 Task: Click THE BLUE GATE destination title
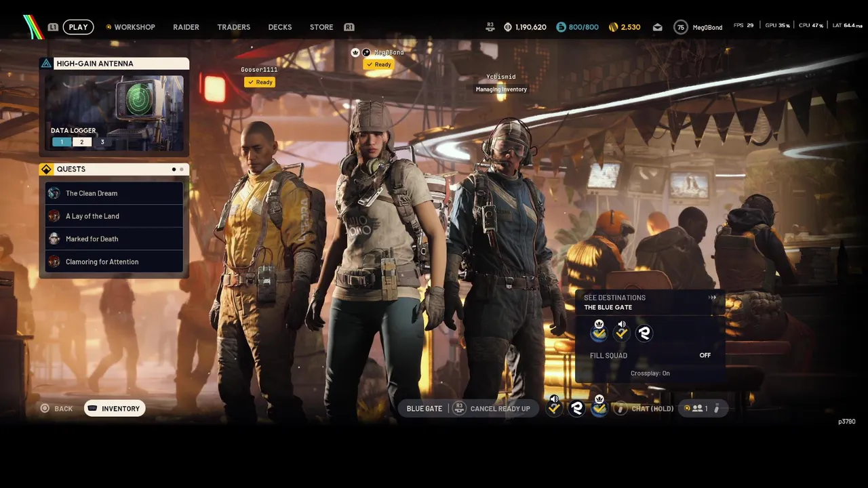(x=608, y=308)
